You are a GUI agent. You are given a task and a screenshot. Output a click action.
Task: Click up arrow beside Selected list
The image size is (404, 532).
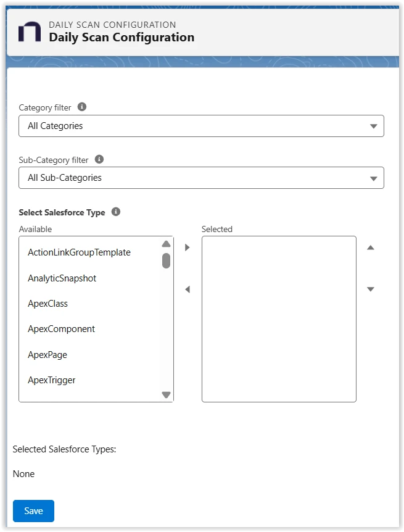click(371, 247)
